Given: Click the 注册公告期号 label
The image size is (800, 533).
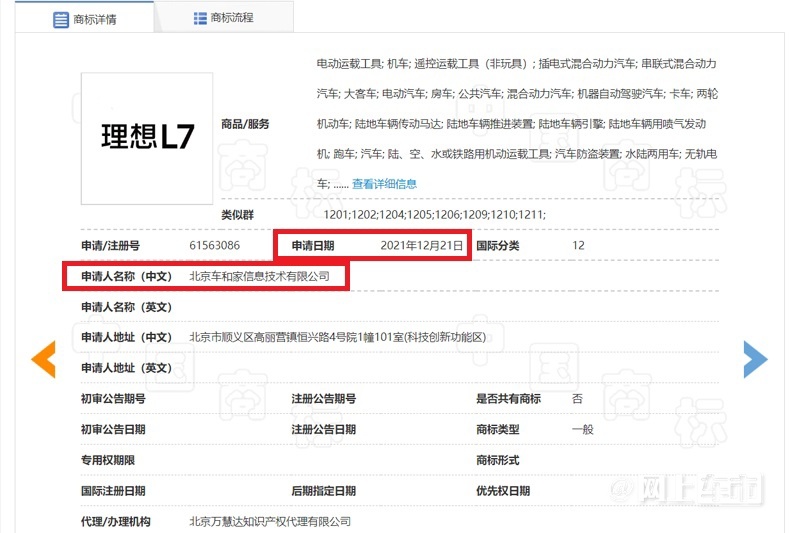Looking at the screenshot, I should (x=323, y=398).
